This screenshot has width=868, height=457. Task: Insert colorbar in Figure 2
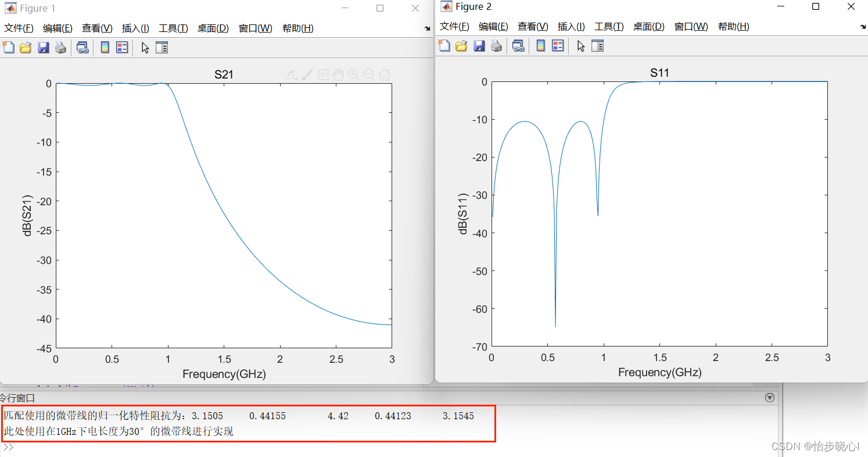(x=541, y=46)
